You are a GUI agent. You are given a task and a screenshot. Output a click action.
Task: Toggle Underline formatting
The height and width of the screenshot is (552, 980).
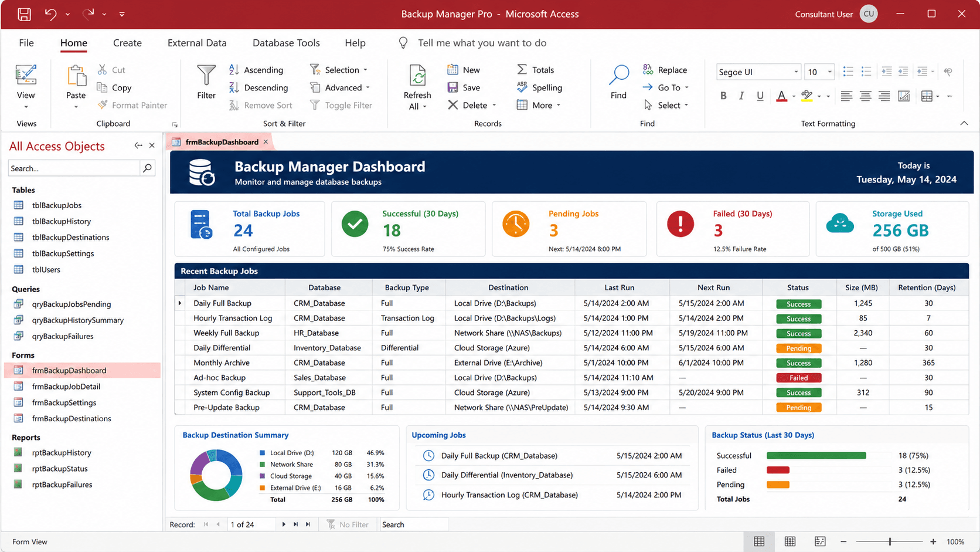[x=760, y=96]
